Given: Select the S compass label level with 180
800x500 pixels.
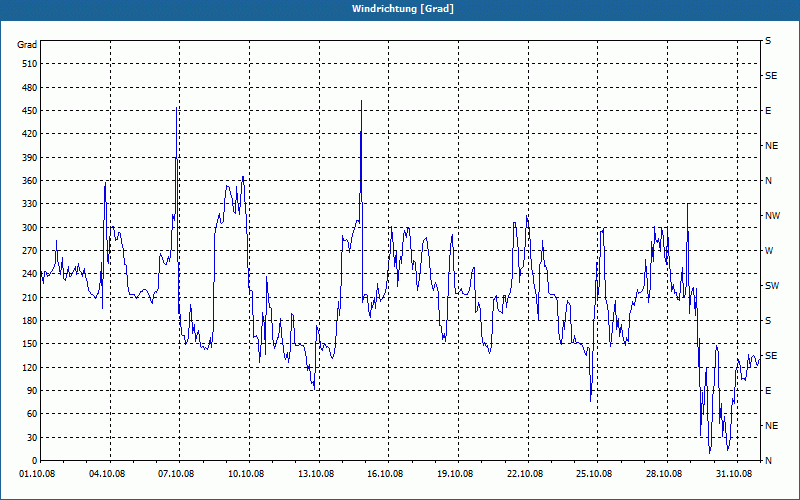Looking at the screenshot, I should click(768, 321).
